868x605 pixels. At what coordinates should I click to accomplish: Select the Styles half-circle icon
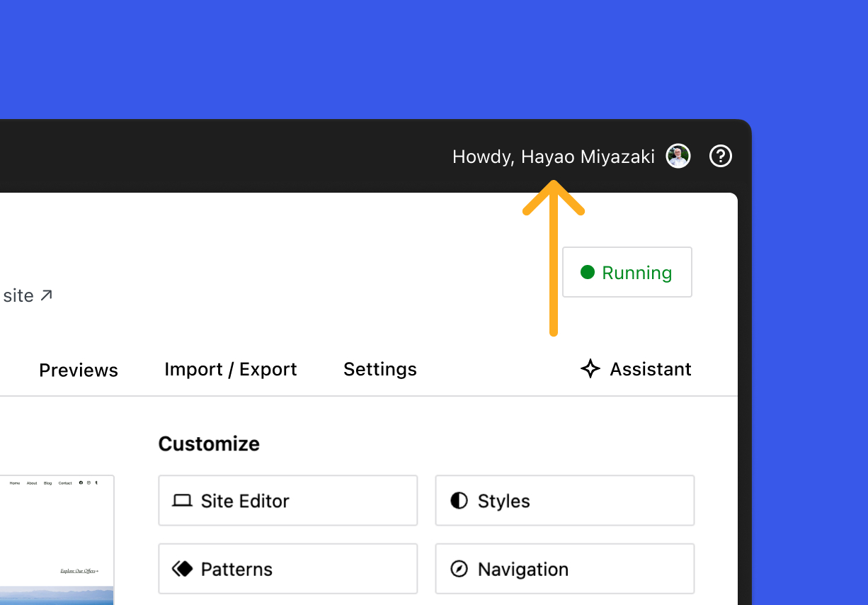[459, 500]
